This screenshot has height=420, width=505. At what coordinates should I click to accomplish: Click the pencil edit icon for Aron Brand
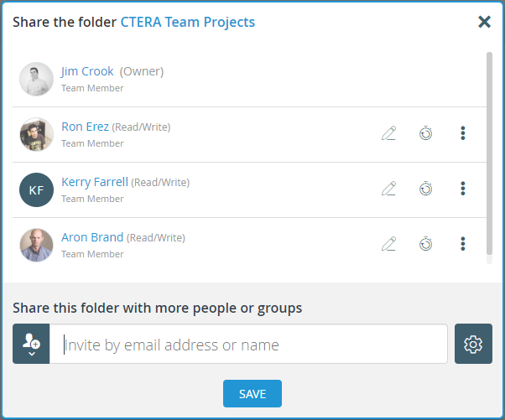coord(388,244)
